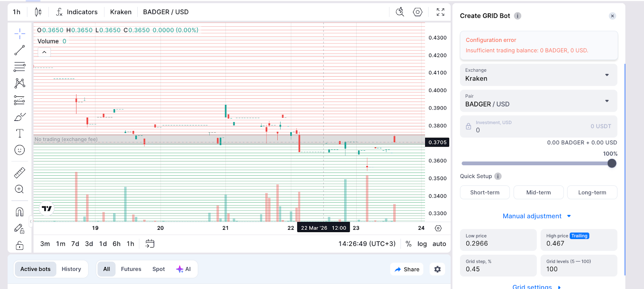644x289 pixels.
Task: Select the 6h date range
Action: tap(117, 244)
